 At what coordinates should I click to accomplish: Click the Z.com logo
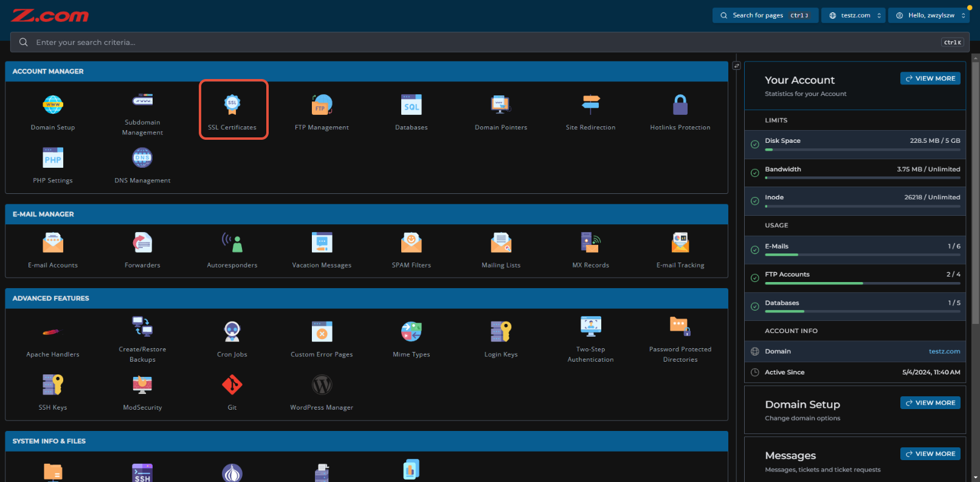coord(50,16)
